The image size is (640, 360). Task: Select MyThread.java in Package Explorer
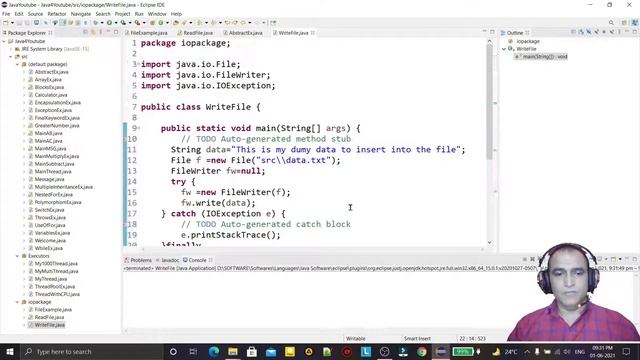click(x=51, y=279)
